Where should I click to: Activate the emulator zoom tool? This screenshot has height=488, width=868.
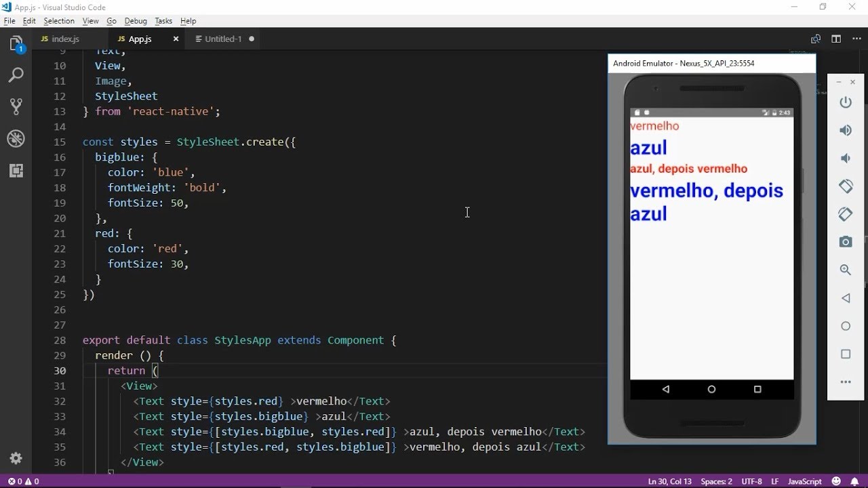[846, 270]
